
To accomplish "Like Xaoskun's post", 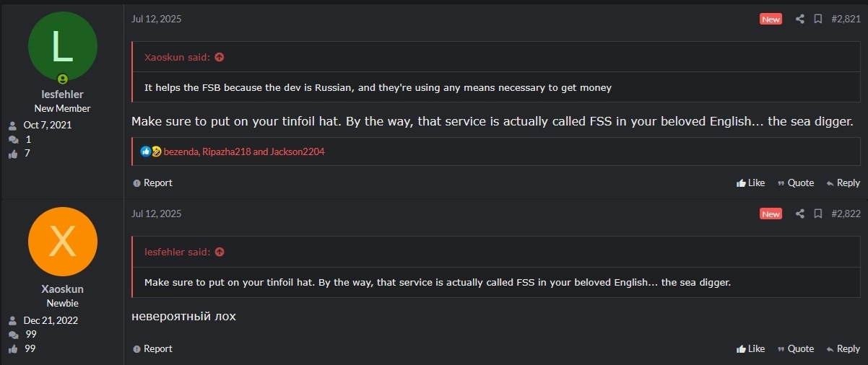I will coord(750,349).
